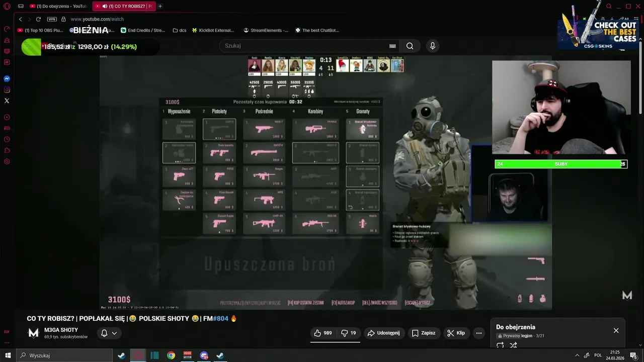The image size is (644, 362).
Task: Open the Voicemeeter taskbar icon
Action: point(188,355)
